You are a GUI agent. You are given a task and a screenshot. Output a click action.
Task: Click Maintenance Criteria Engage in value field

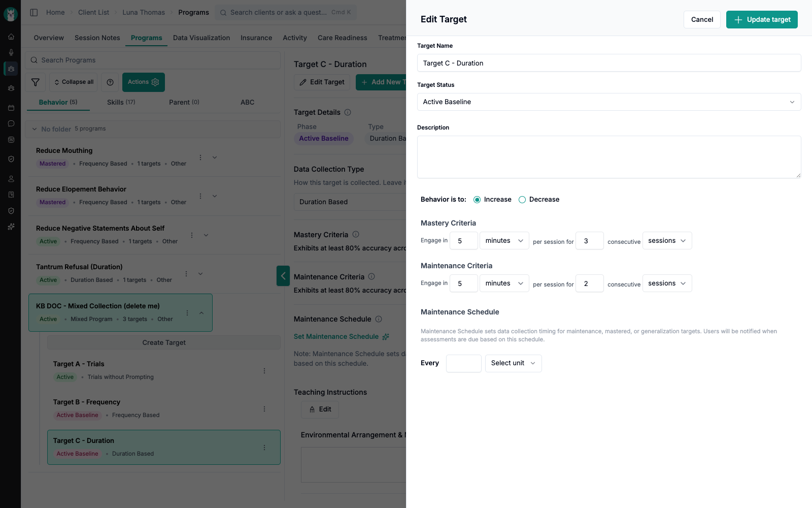pos(464,283)
